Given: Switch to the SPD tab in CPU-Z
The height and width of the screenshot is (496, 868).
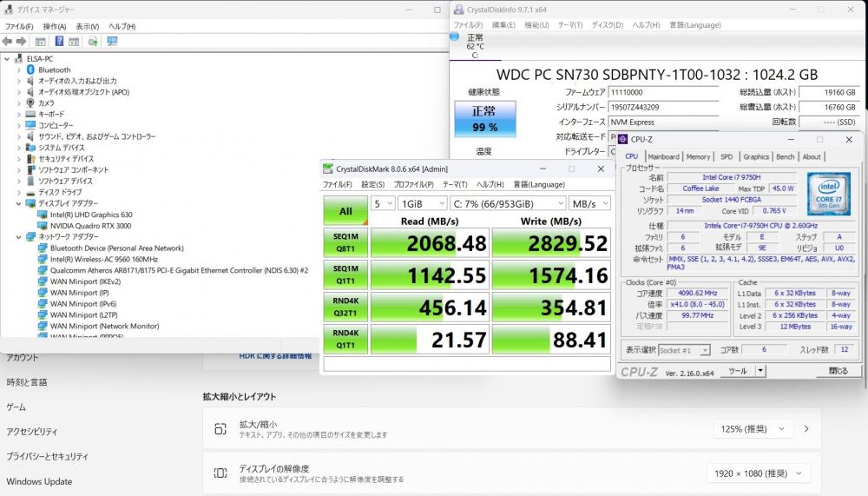Looking at the screenshot, I should [x=727, y=157].
